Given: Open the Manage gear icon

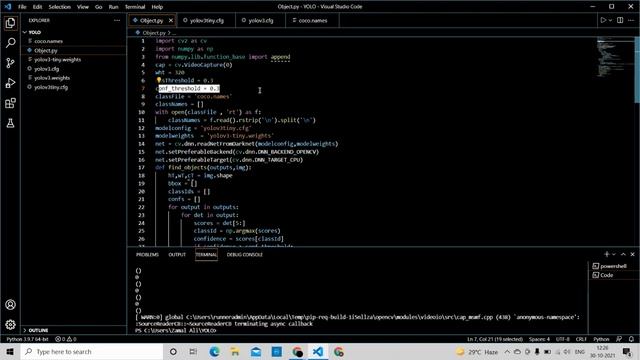Looking at the screenshot, I should click(11, 324).
